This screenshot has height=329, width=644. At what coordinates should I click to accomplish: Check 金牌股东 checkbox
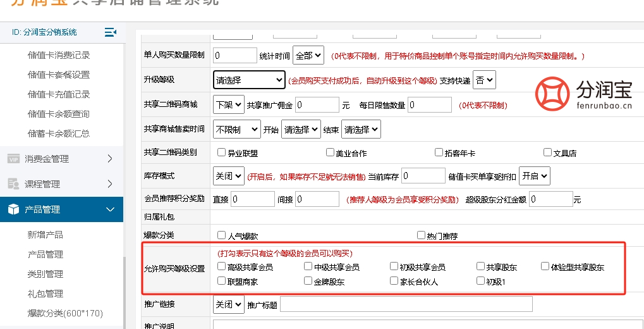[308, 281]
